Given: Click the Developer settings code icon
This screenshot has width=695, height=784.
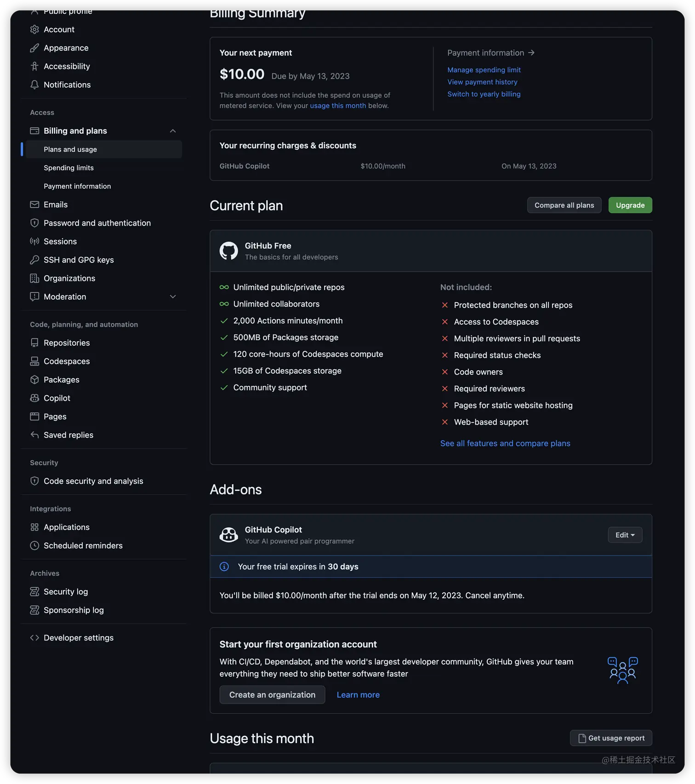Looking at the screenshot, I should click(x=34, y=638).
